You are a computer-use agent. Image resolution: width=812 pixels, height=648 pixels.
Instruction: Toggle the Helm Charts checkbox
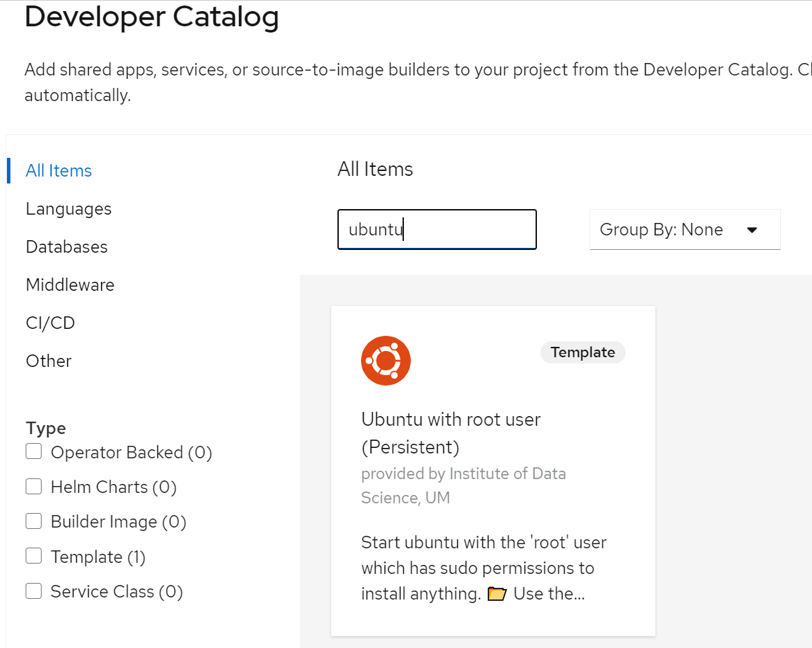(34, 486)
